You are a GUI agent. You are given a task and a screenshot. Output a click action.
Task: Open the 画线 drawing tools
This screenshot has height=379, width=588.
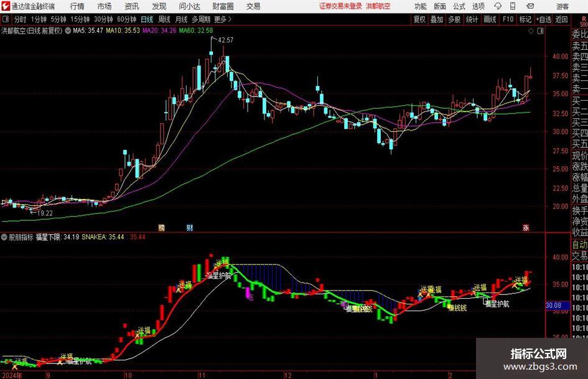point(490,19)
